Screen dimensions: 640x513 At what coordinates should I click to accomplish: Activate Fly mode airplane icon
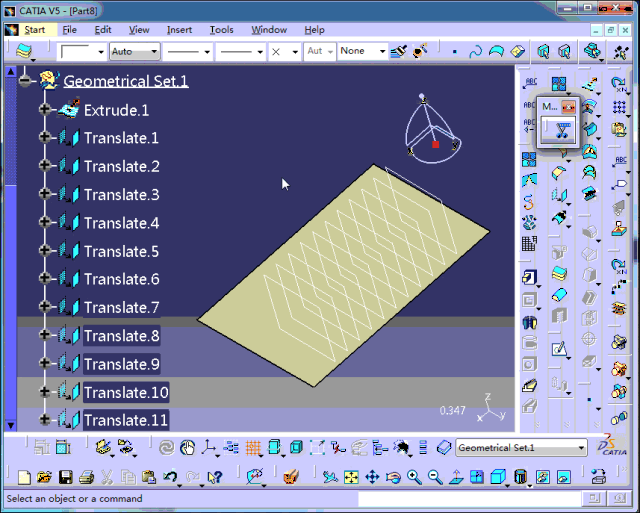click(x=330, y=477)
